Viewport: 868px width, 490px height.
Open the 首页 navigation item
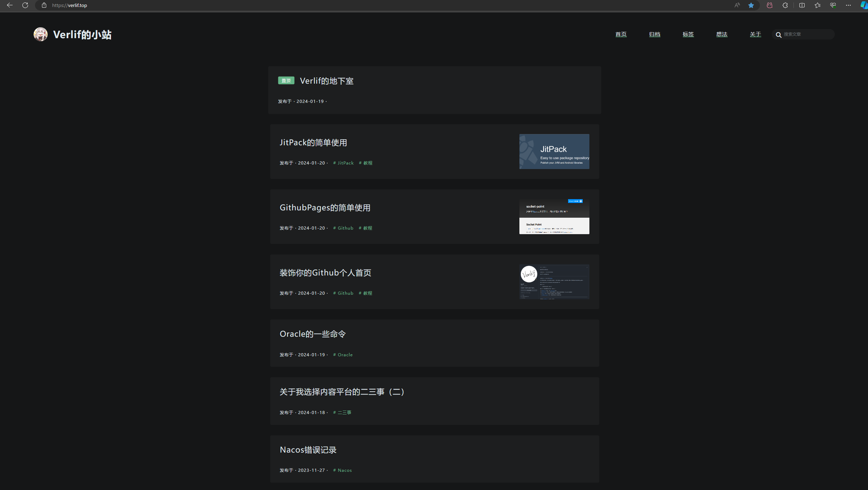coord(621,34)
